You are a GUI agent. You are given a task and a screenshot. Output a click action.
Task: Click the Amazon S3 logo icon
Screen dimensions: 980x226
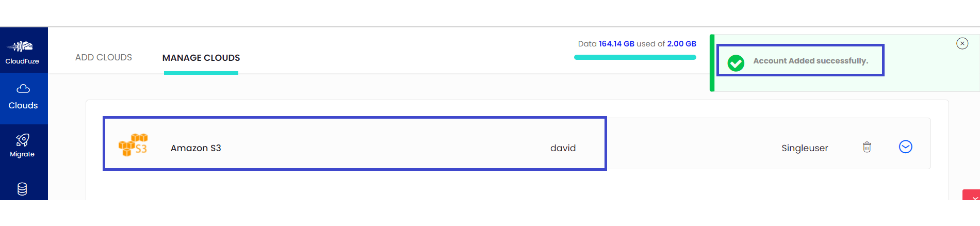pos(133,145)
